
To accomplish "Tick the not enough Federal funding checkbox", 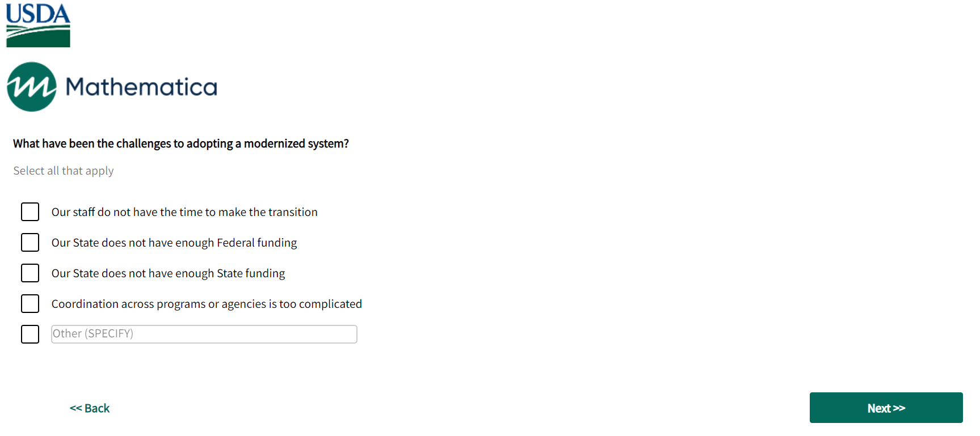I will pyautogui.click(x=30, y=243).
